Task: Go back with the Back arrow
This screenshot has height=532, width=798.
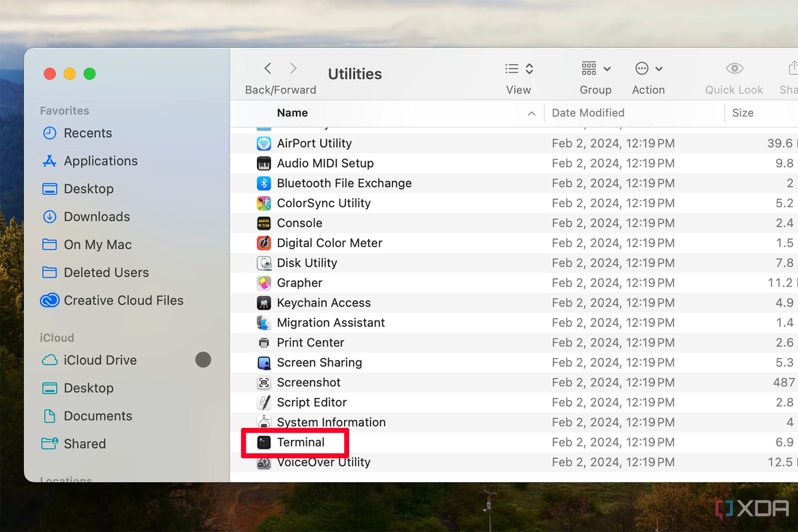Action: [268, 68]
